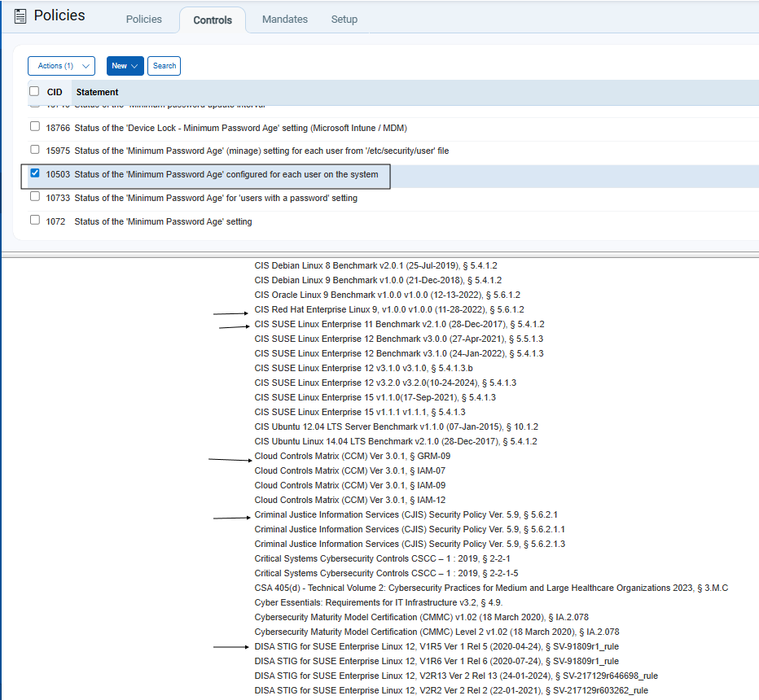
Task: Click the Search button
Action: click(164, 66)
